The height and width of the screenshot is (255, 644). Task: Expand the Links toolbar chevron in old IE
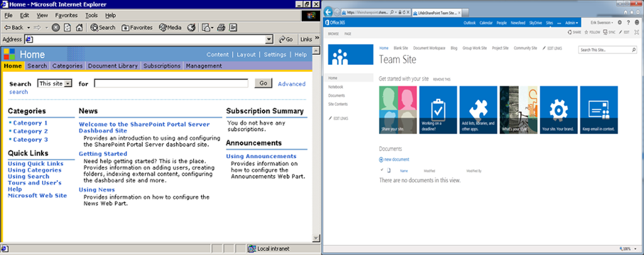click(x=317, y=39)
